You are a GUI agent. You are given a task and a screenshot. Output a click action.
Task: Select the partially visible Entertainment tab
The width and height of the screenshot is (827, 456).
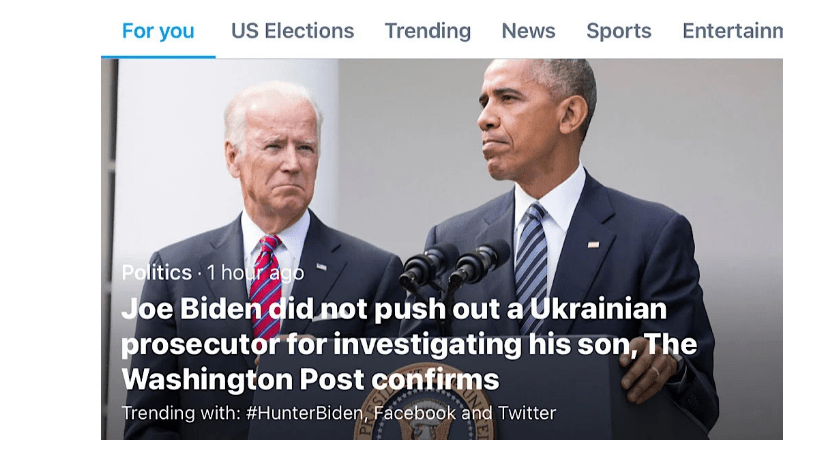pos(732,31)
